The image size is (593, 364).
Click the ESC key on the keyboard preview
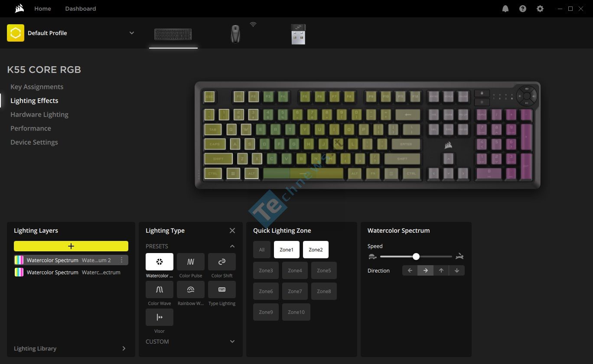pyautogui.click(x=209, y=97)
